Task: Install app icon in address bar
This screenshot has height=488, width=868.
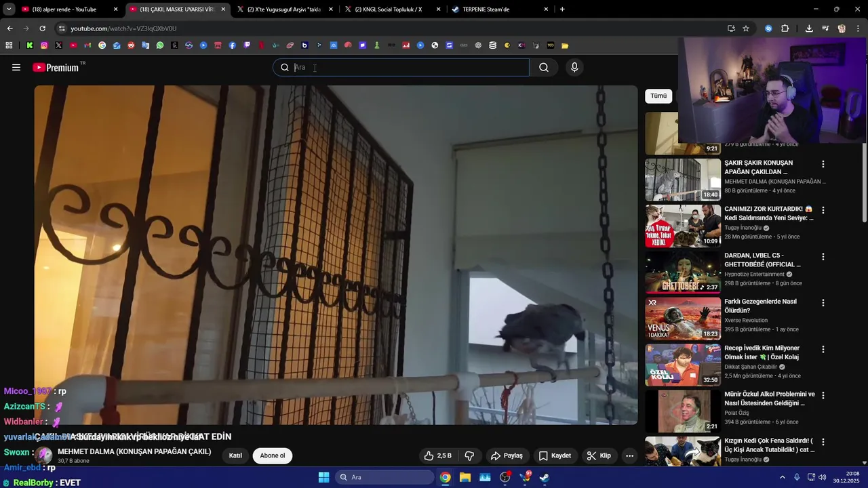Action: (x=731, y=28)
